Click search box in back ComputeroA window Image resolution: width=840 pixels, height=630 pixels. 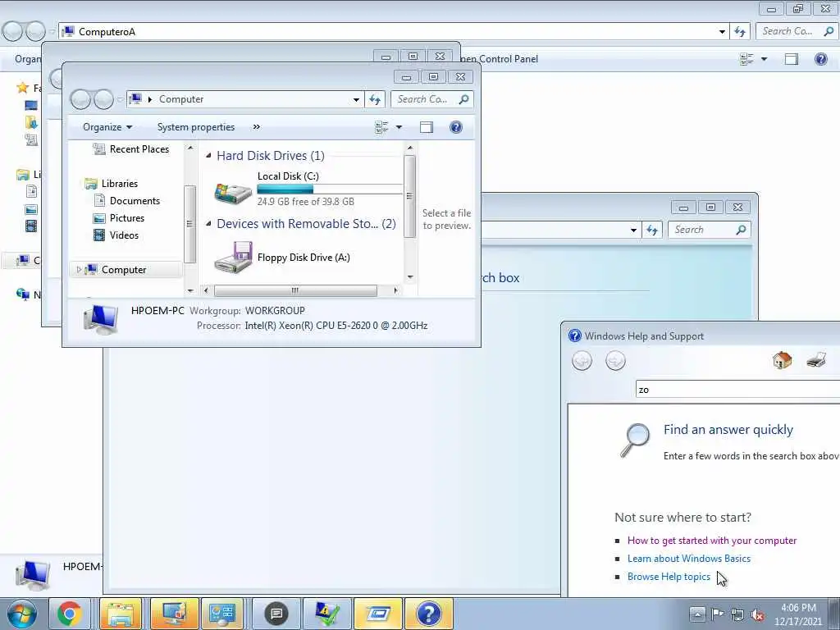[797, 32]
